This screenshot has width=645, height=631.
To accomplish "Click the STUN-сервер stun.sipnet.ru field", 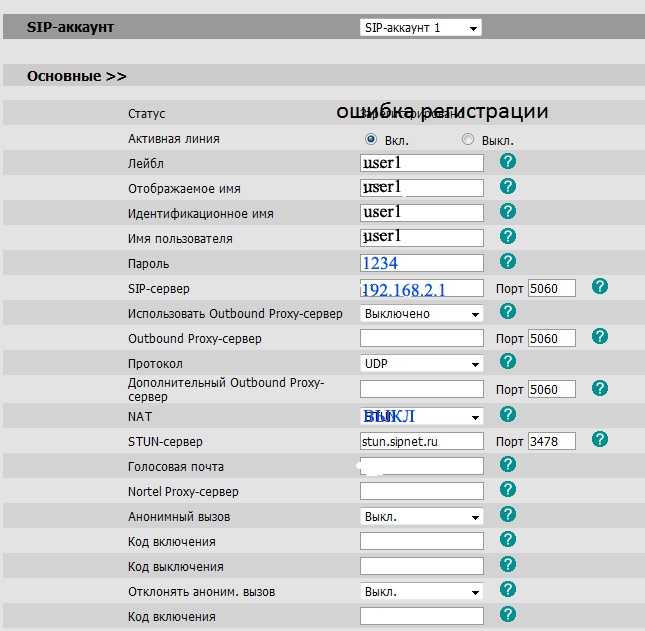I will coord(422,441).
